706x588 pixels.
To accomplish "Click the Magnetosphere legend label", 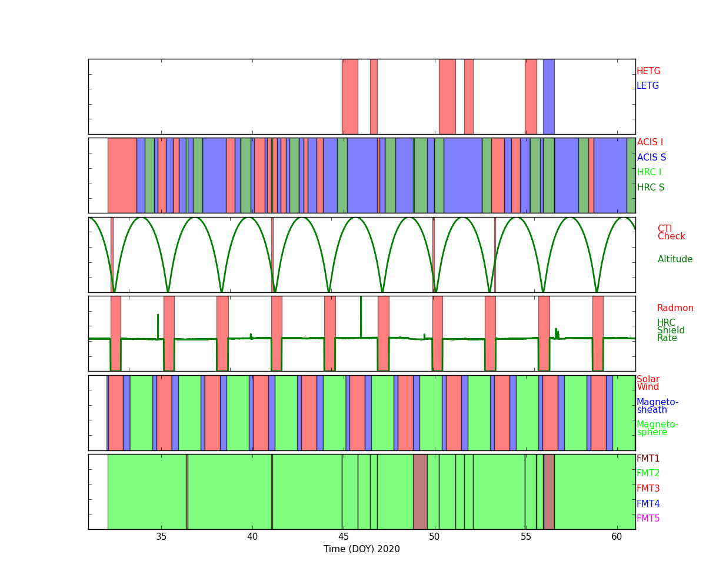I will coord(657,429).
